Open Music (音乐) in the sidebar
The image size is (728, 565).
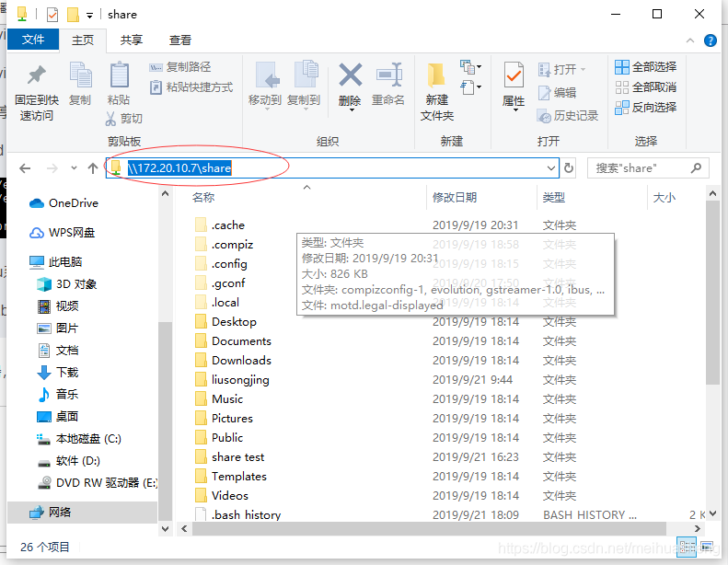tap(58, 395)
